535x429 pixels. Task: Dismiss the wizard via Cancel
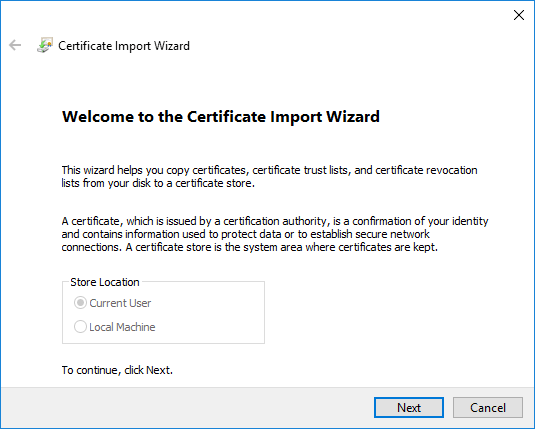coord(488,407)
